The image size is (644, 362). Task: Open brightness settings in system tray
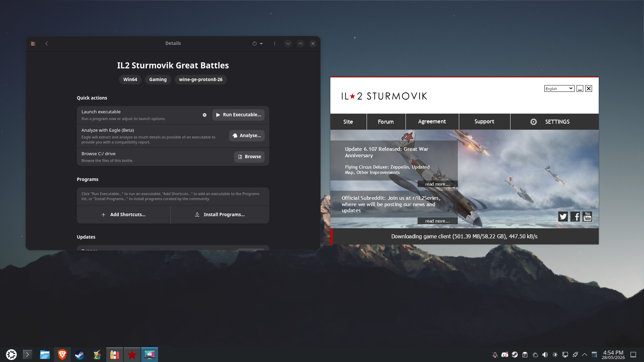pos(555,355)
